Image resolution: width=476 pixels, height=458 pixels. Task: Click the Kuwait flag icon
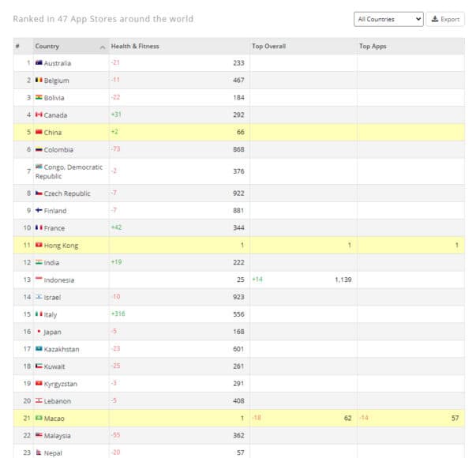pyautogui.click(x=39, y=366)
